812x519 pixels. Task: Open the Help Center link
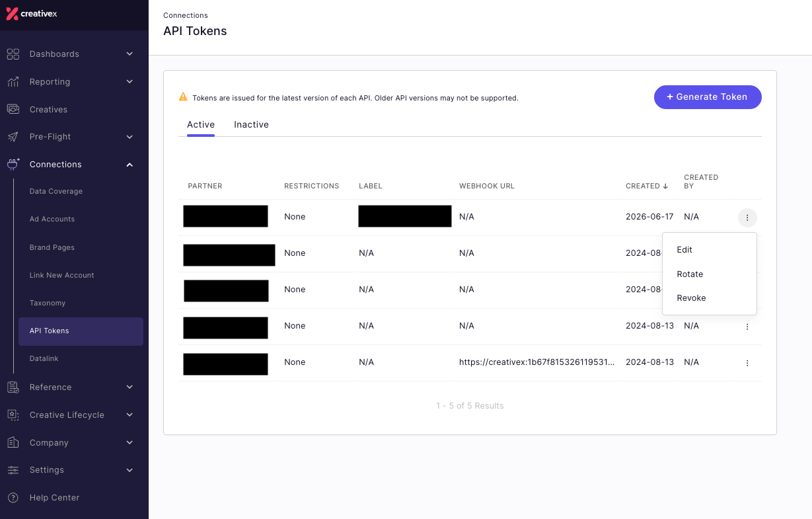54,498
